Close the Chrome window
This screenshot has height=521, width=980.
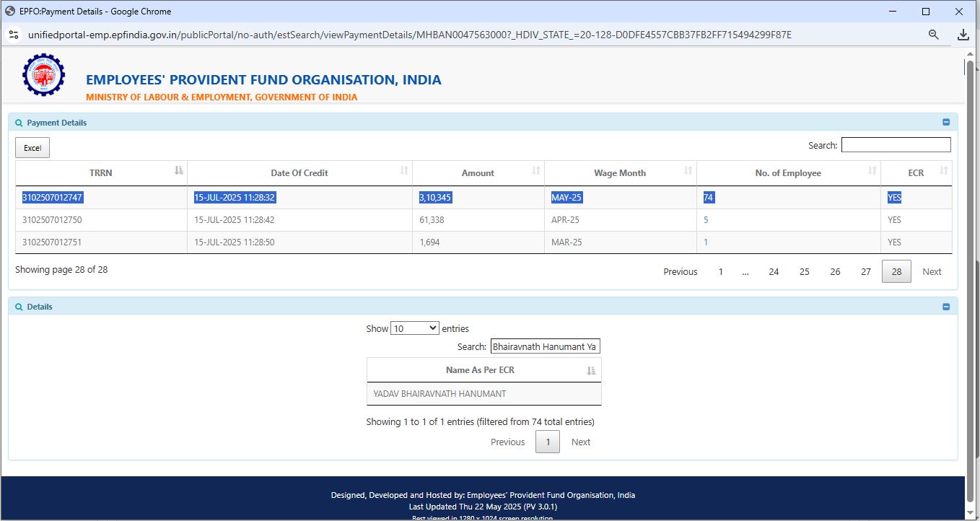[x=959, y=12]
